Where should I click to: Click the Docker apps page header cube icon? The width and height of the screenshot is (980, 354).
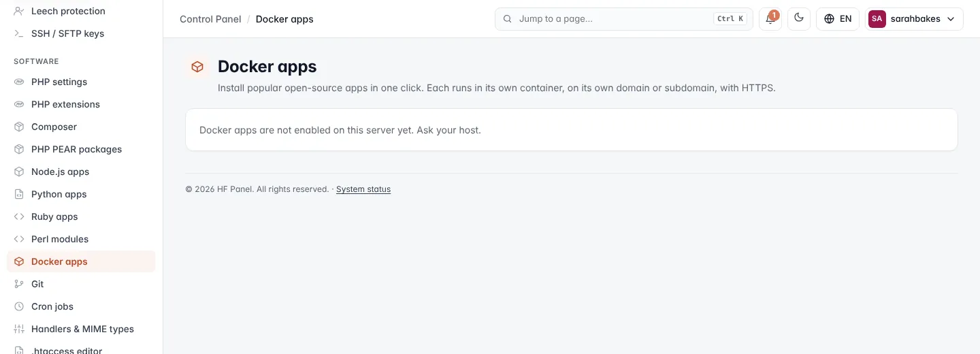click(197, 67)
